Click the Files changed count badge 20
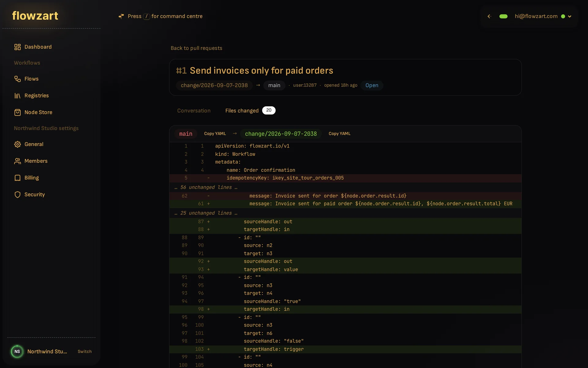Viewport: 588px width, 368px height. [x=269, y=110]
